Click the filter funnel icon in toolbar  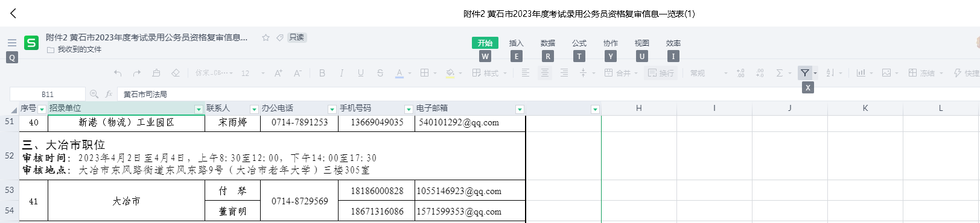804,73
